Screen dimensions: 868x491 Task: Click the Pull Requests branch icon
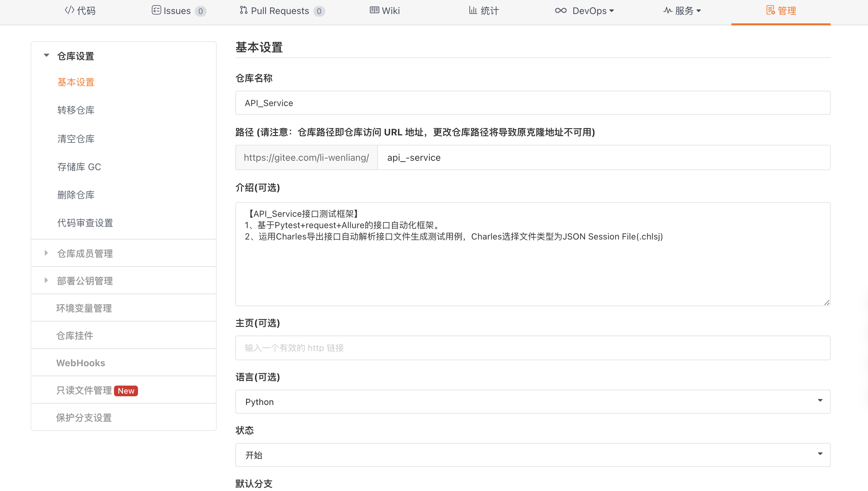point(243,10)
